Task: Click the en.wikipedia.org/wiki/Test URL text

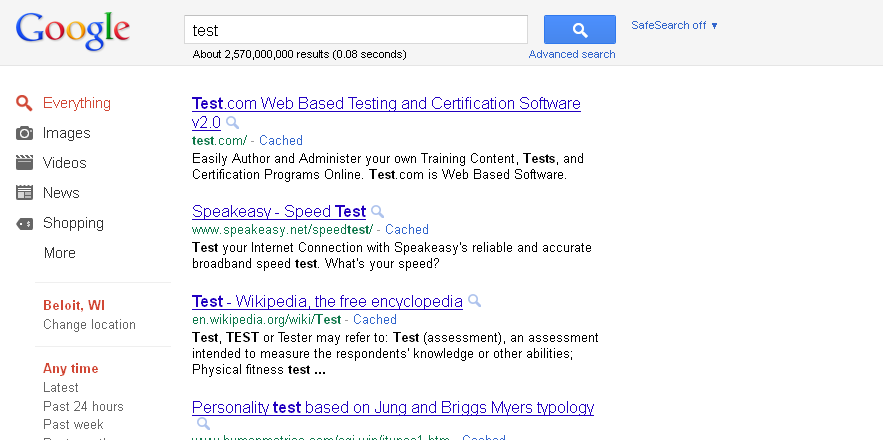Action: click(266, 319)
